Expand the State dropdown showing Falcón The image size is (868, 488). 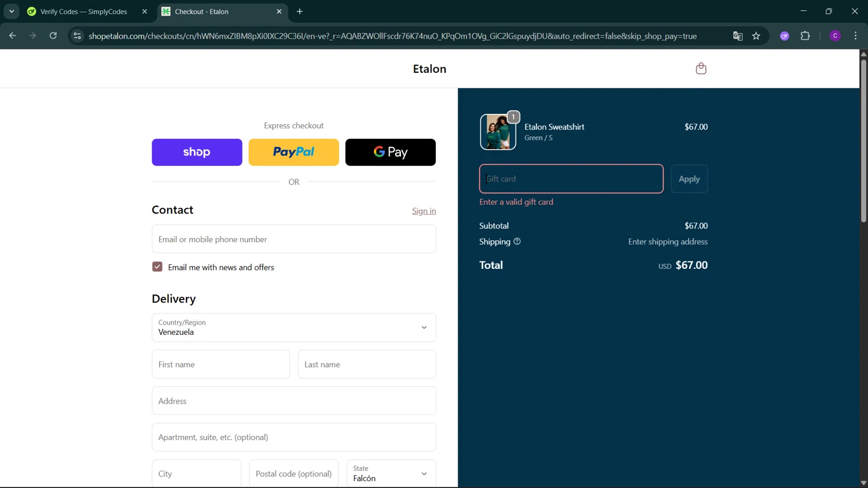(391, 474)
